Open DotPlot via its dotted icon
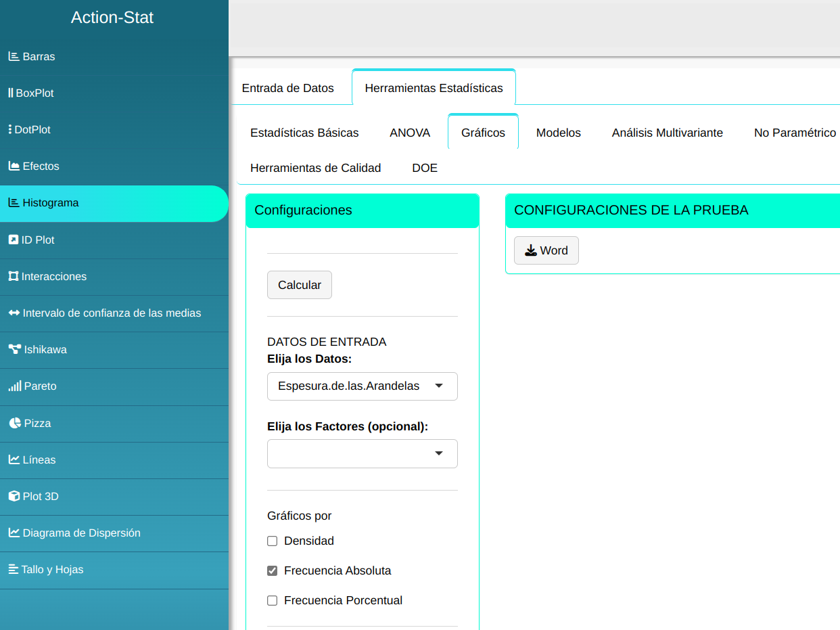 coord(10,130)
